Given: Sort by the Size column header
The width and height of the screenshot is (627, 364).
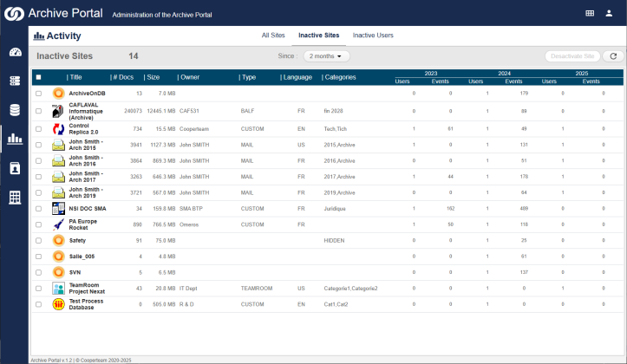Looking at the screenshot, I should pyautogui.click(x=153, y=77).
